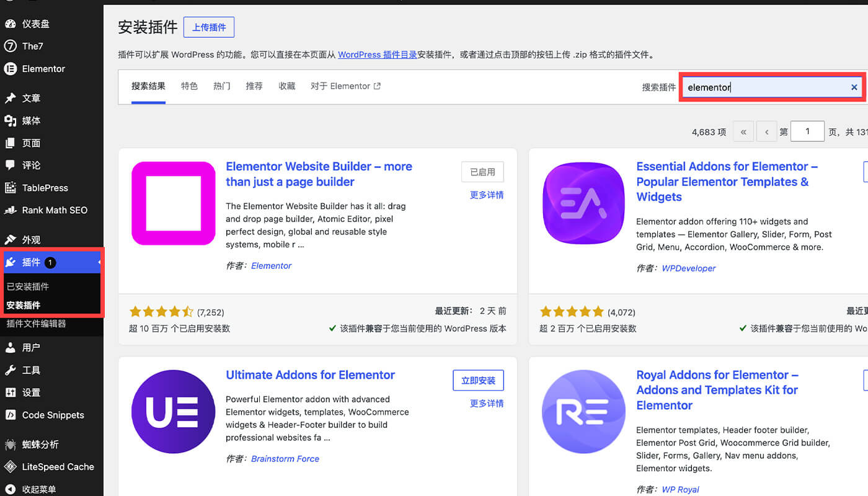Click author link WP Royal
Image resolution: width=868 pixels, height=496 pixels.
680,489
